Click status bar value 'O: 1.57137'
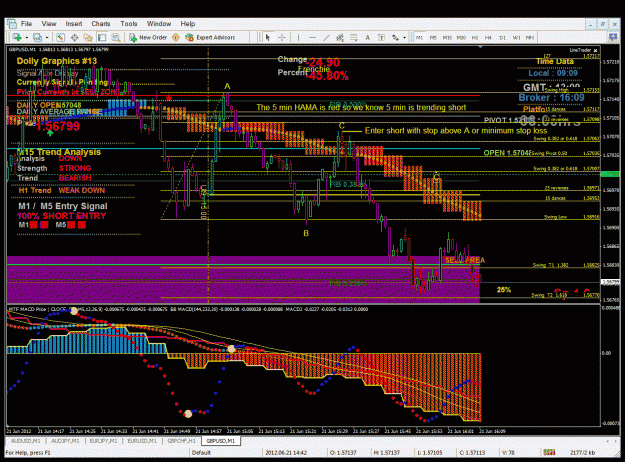Screen dimensions: 625x462 pos(343,452)
